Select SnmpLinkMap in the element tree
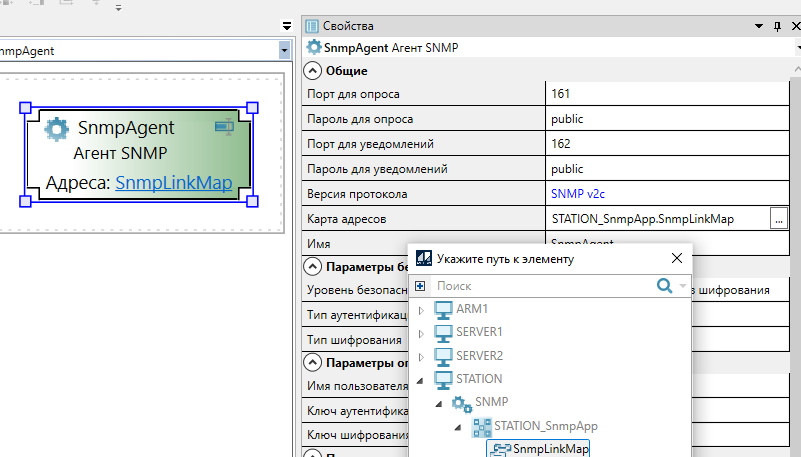Image resolution: width=801 pixels, height=457 pixels. coord(549,450)
